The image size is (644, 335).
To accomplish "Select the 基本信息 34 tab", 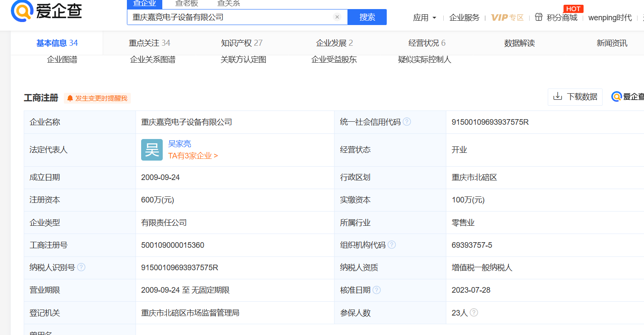I will (x=57, y=43).
